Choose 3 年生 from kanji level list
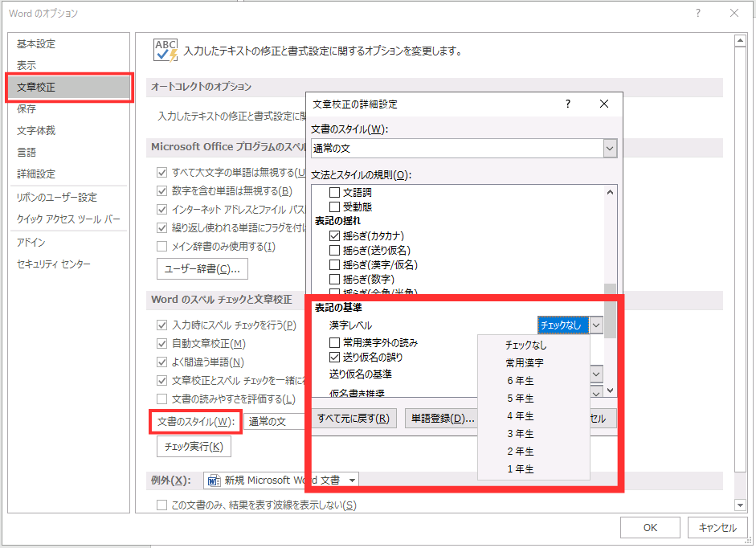This screenshot has height=548, width=756. tap(533, 434)
